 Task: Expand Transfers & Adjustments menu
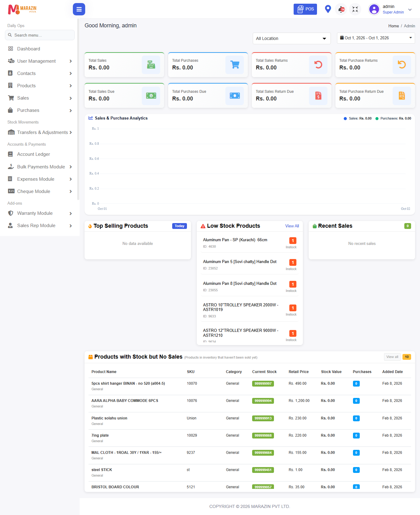(x=40, y=132)
